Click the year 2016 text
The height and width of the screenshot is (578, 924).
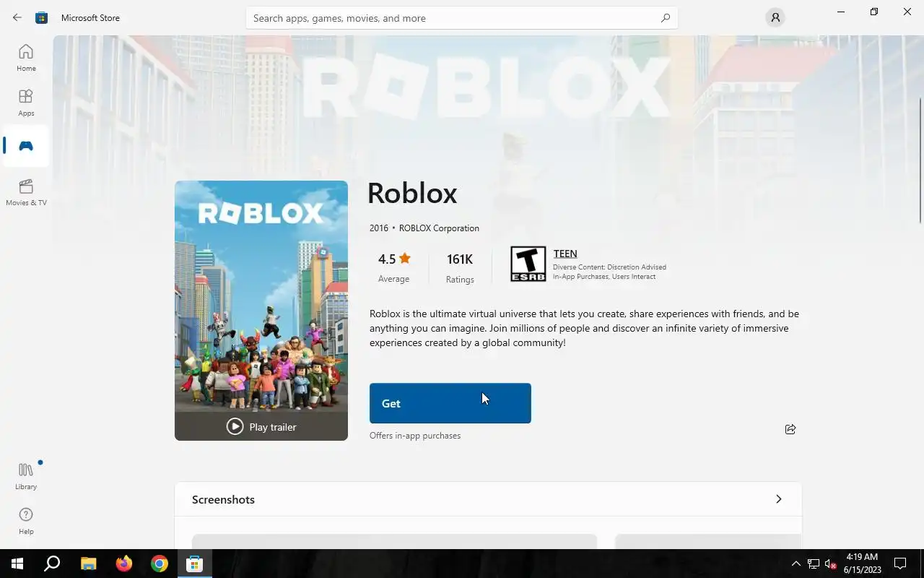pos(379,228)
